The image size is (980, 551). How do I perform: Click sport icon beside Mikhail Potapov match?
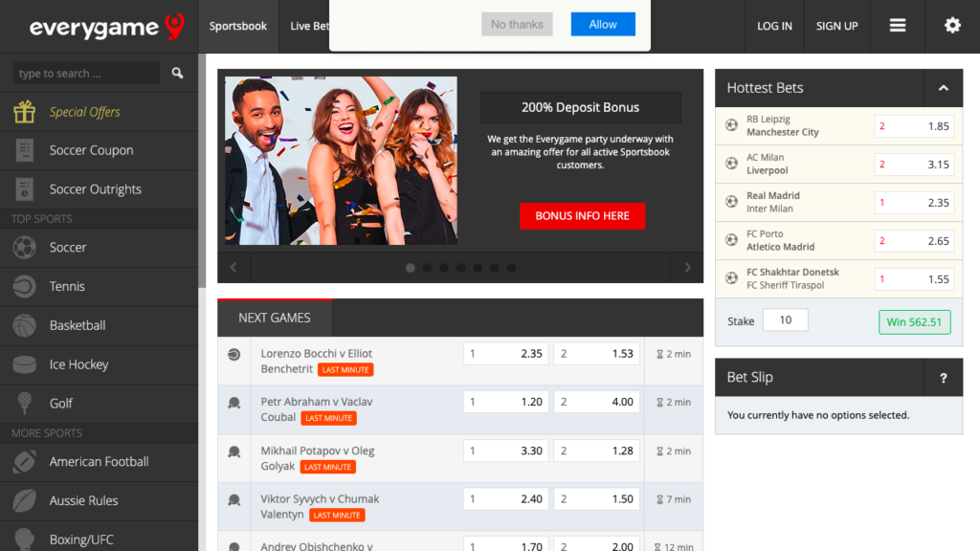(x=234, y=452)
